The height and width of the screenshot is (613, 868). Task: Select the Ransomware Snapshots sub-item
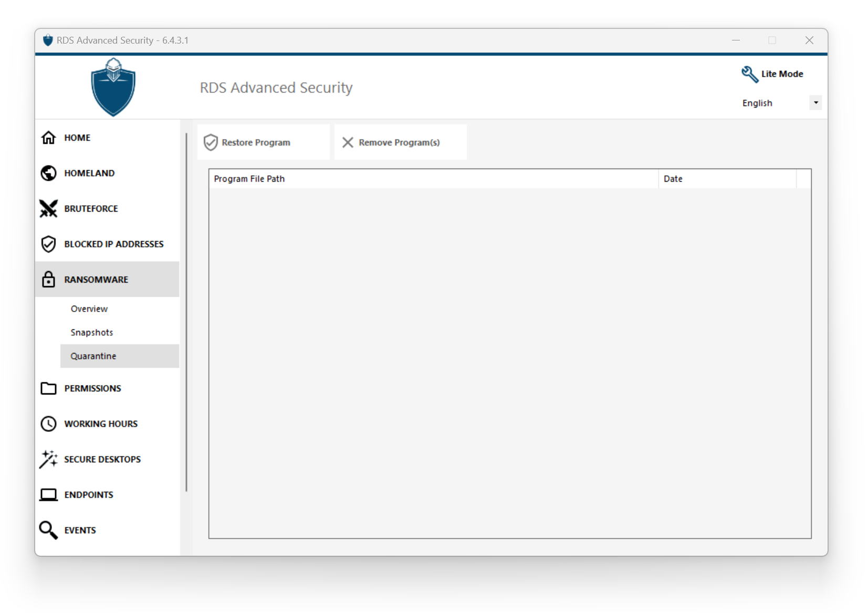(x=120, y=333)
